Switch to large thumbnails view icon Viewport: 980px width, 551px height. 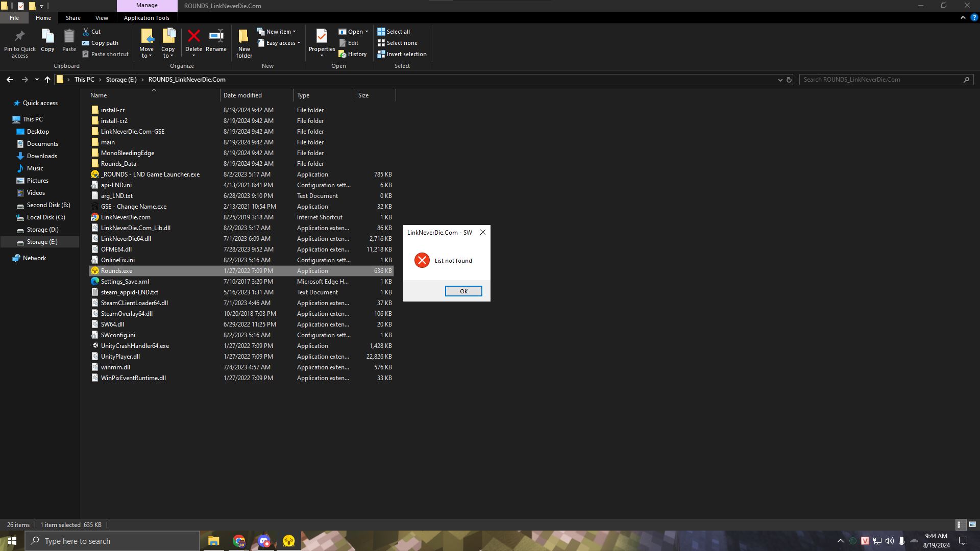point(972,524)
